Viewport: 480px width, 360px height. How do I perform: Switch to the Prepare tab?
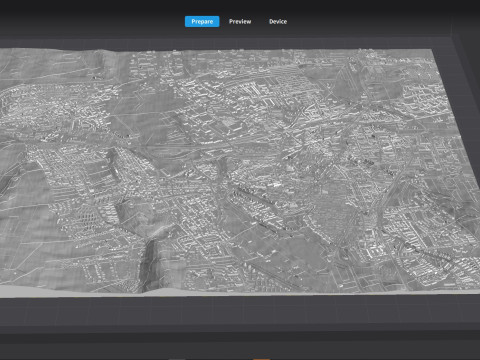click(x=202, y=22)
